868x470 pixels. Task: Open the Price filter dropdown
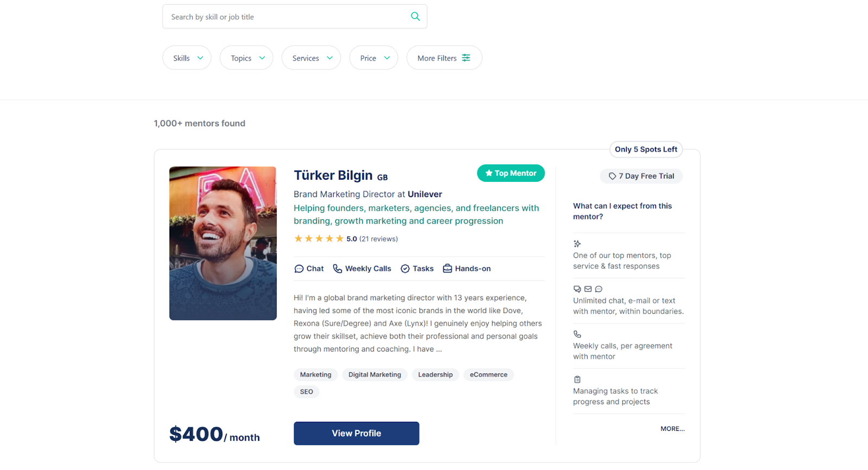[x=374, y=58]
